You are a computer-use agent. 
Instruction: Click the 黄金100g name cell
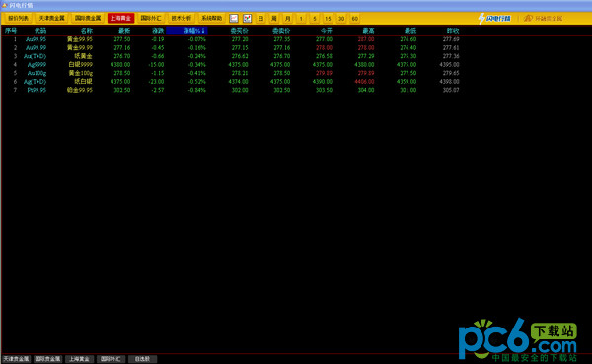(81, 73)
